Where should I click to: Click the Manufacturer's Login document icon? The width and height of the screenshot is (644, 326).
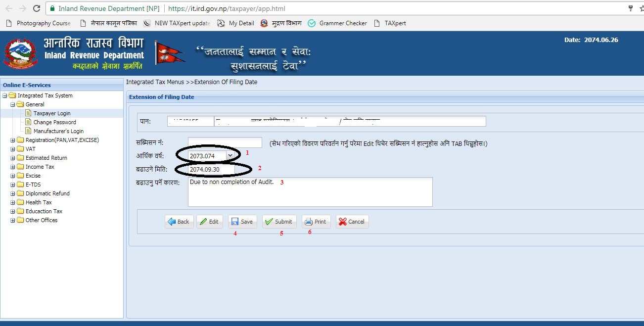(x=28, y=131)
